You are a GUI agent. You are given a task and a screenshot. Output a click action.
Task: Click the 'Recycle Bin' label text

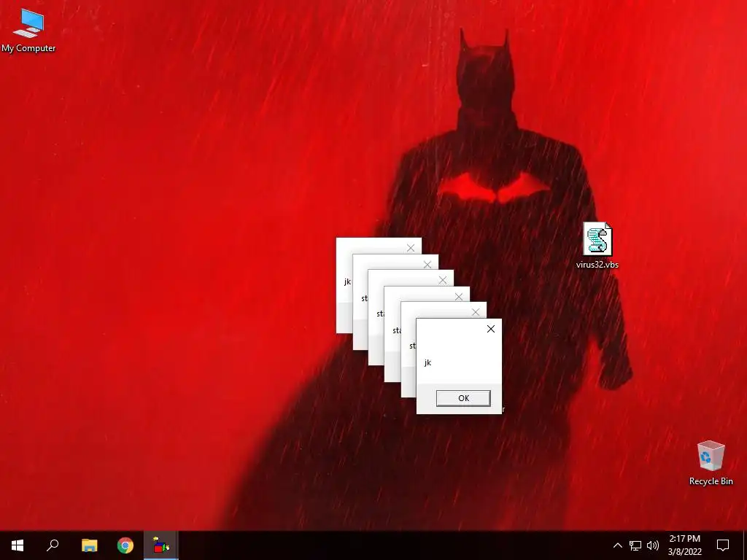point(711,481)
